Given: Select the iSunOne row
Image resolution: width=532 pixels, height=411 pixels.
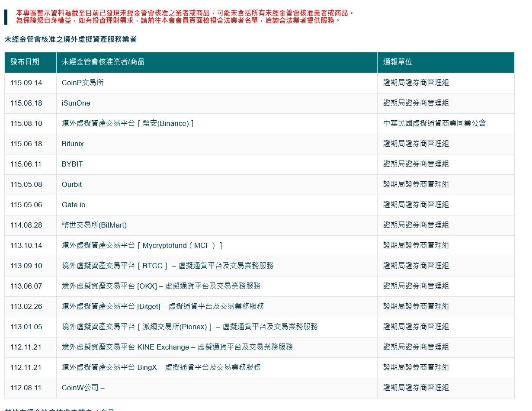Looking at the screenshot, I should (260, 103).
